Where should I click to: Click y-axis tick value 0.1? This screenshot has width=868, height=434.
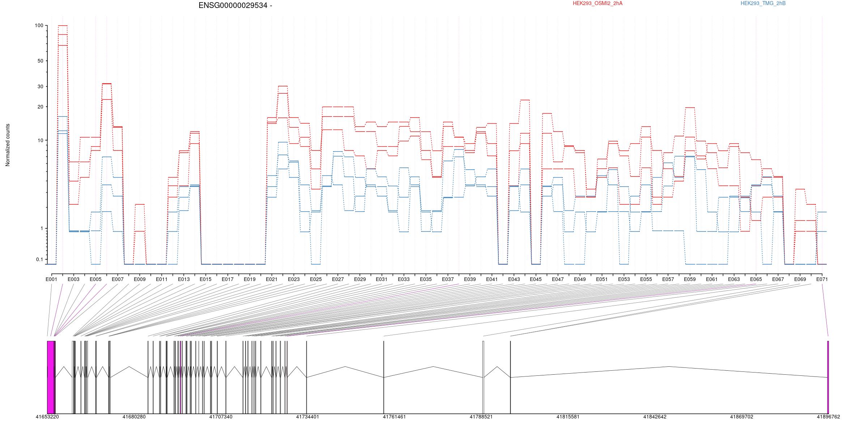click(x=39, y=259)
